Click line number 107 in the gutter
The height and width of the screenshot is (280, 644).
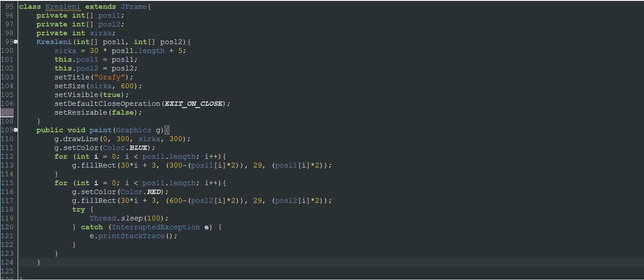pyautogui.click(x=7, y=112)
